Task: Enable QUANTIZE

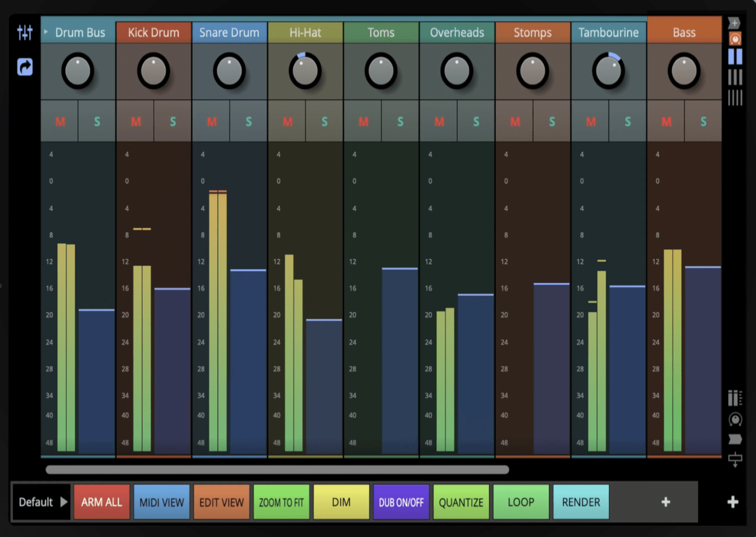Action: [461, 502]
